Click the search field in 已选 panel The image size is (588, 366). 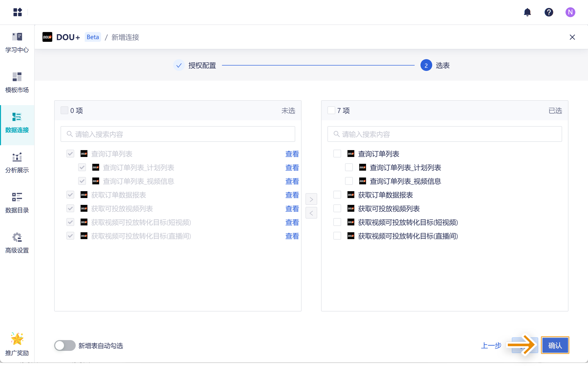444,134
